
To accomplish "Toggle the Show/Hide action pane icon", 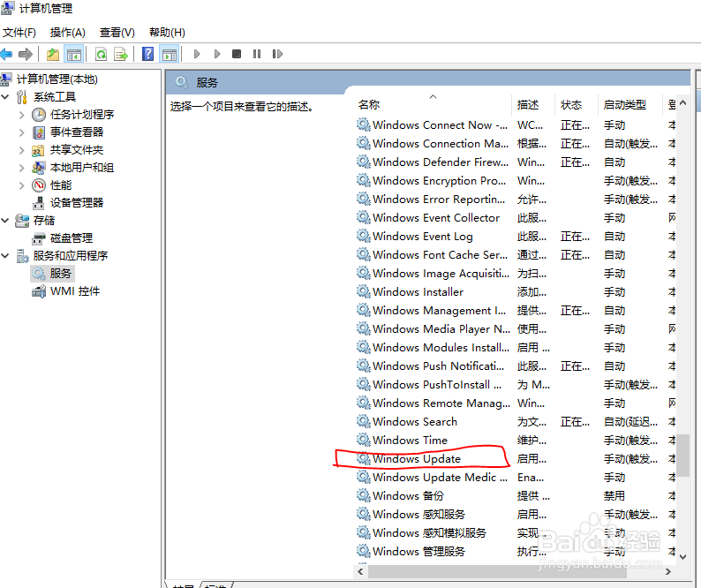I will [170, 55].
